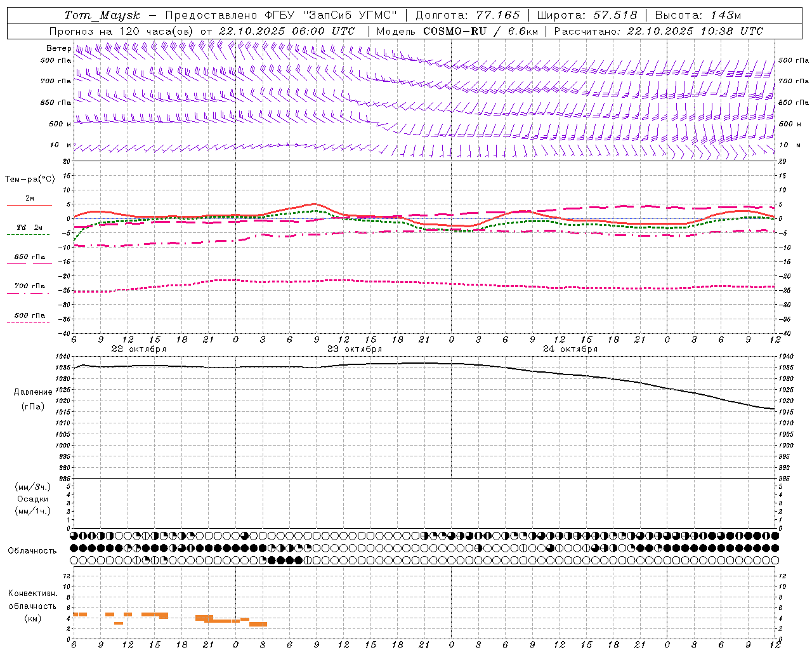Click the Облачность cloud cover label

32,551
